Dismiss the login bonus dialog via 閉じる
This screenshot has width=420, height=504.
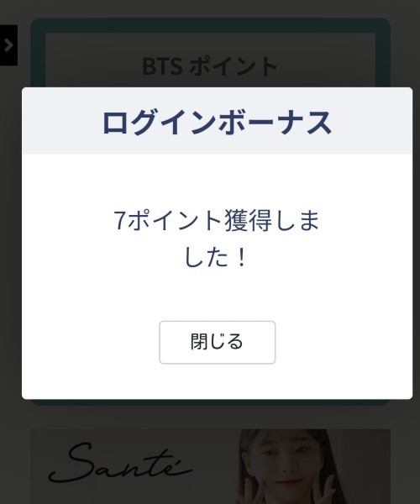218,343
